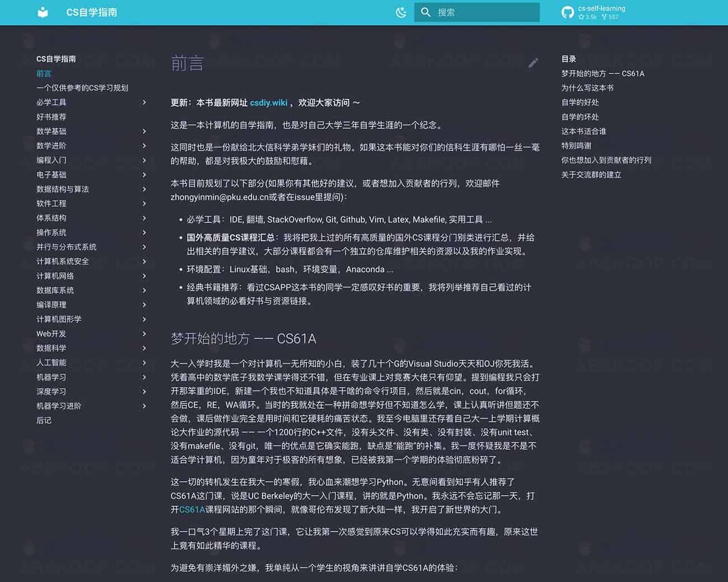728x582 pixels.
Task: Expand the 计算机图形学 section chevron
Action: tap(144, 319)
